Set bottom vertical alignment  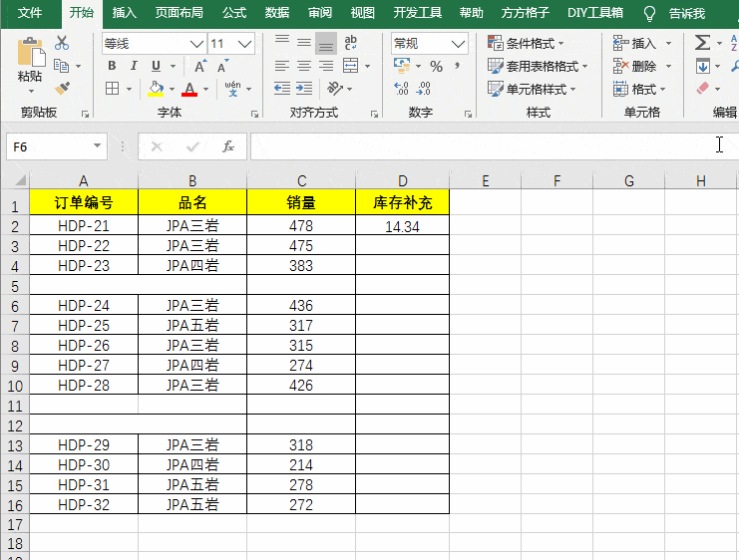pyautogui.click(x=326, y=43)
